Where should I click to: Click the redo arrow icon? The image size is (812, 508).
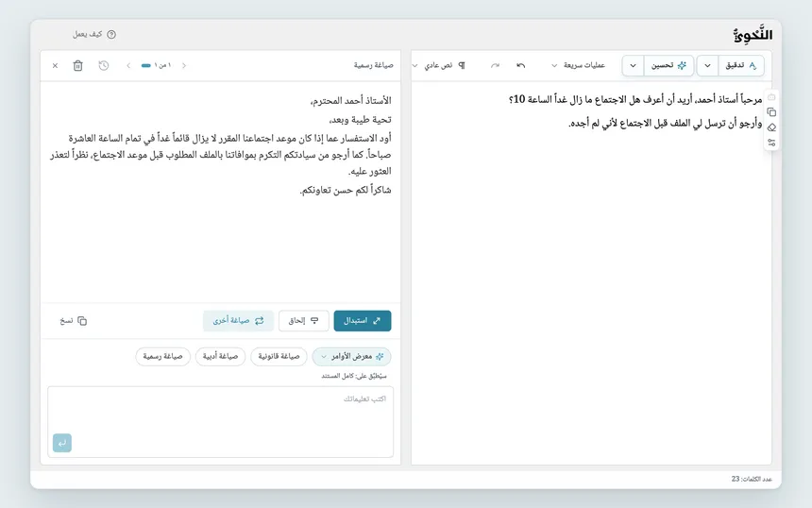495,65
